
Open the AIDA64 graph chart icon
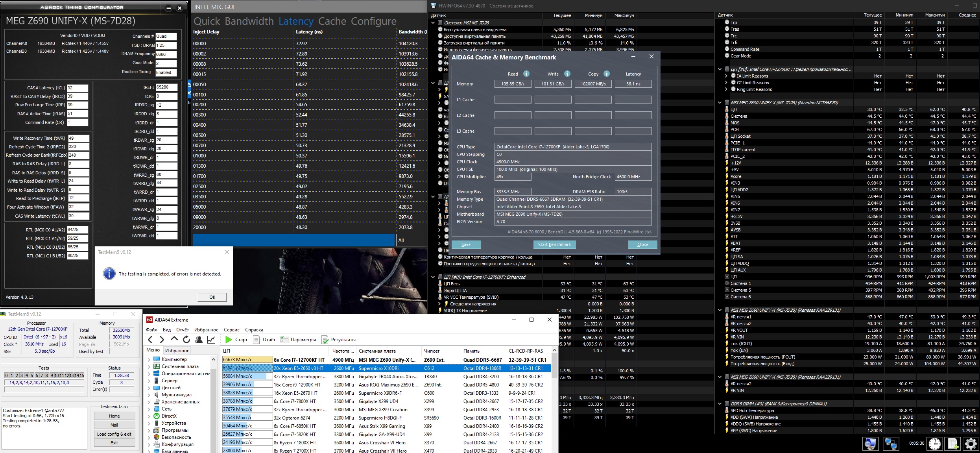point(211,339)
